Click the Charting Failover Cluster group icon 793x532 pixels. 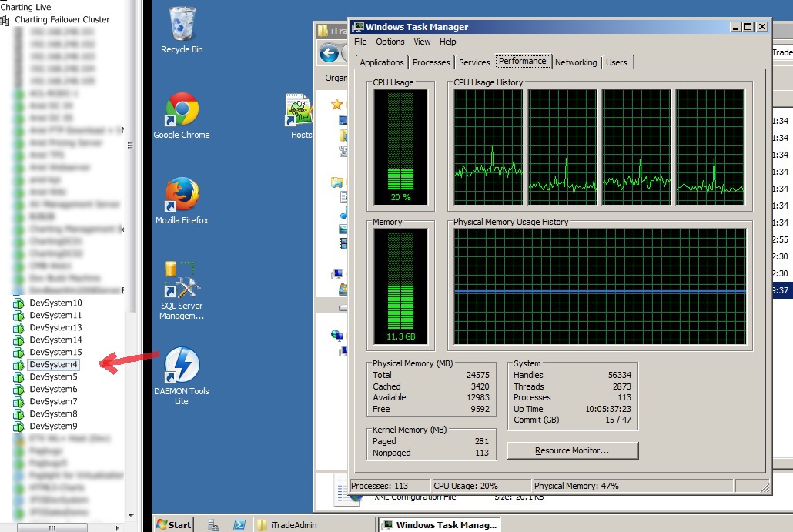click(x=5, y=20)
